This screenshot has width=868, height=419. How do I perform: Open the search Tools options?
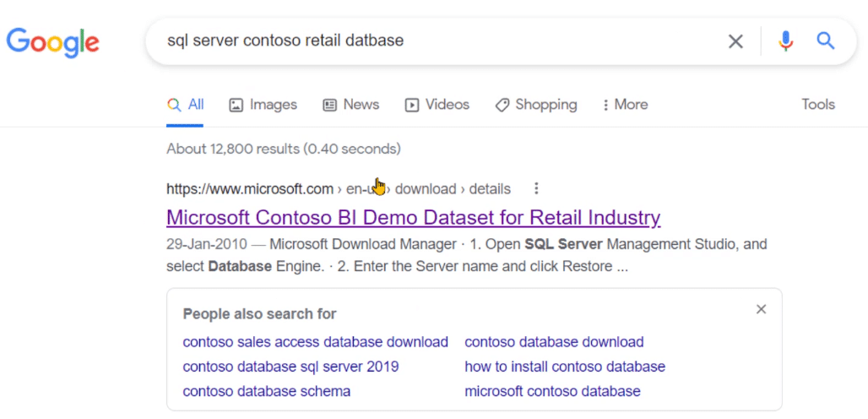(818, 104)
